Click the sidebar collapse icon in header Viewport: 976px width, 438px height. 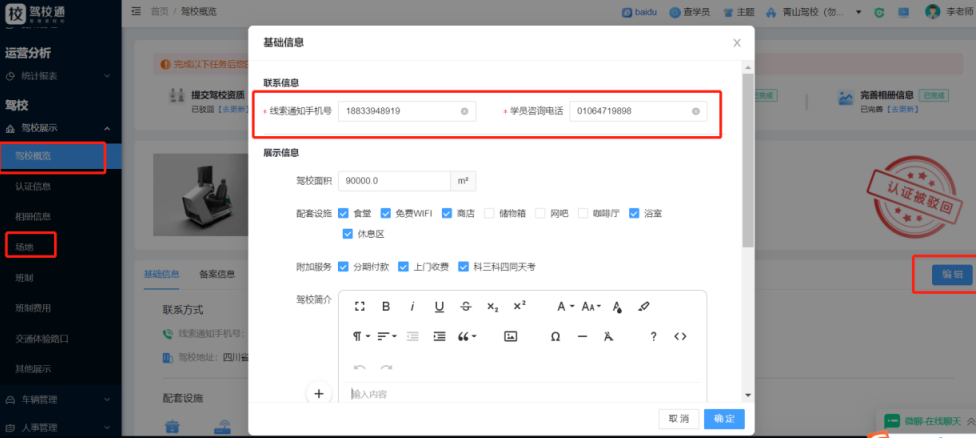tap(136, 11)
